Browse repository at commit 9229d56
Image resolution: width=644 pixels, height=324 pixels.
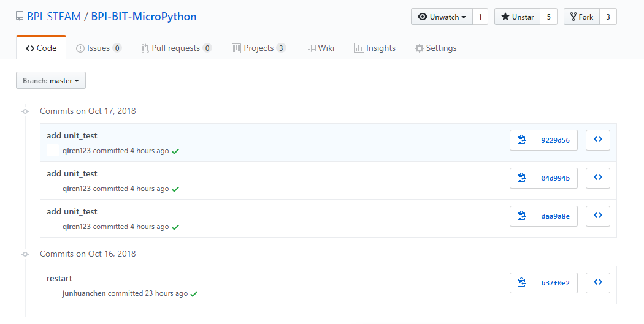(597, 140)
